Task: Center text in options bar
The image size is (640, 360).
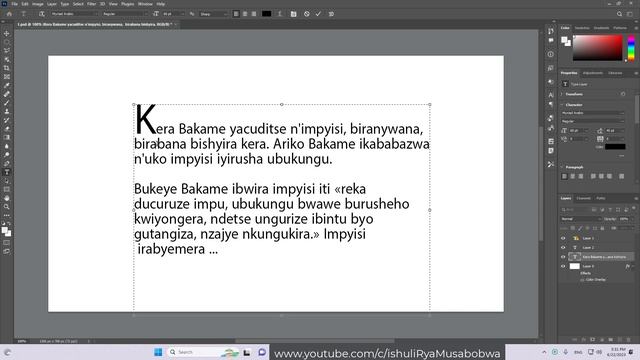Action: click(x=245, y=14)
